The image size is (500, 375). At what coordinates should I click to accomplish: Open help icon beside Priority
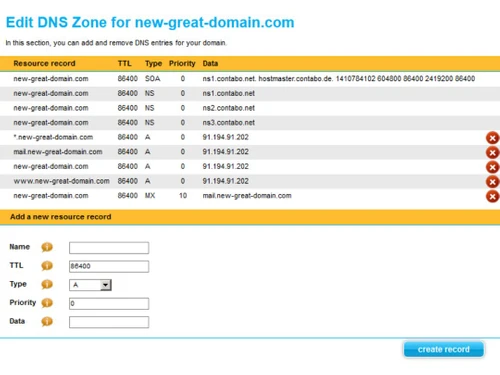coord(47,303)
